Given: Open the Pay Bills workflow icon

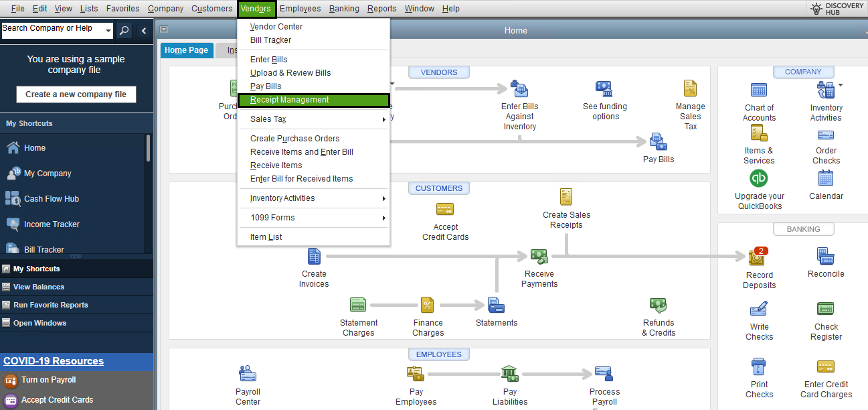Looking at the screenshot, I should click(658, 142).
